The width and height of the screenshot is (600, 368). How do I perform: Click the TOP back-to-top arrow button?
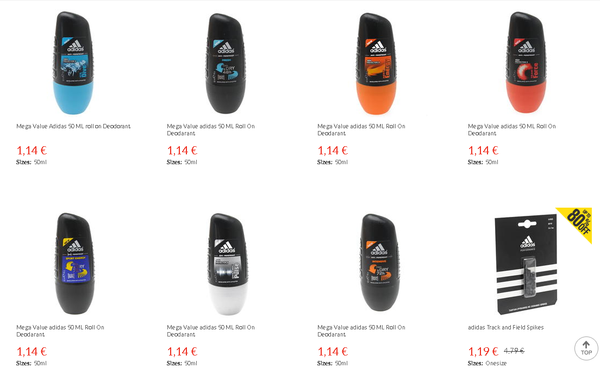tap(586, 348)
